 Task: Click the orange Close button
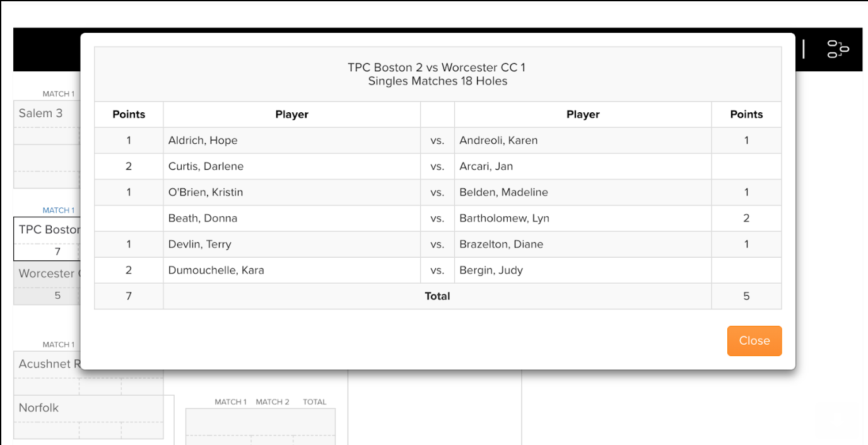[x=754, y=340]
